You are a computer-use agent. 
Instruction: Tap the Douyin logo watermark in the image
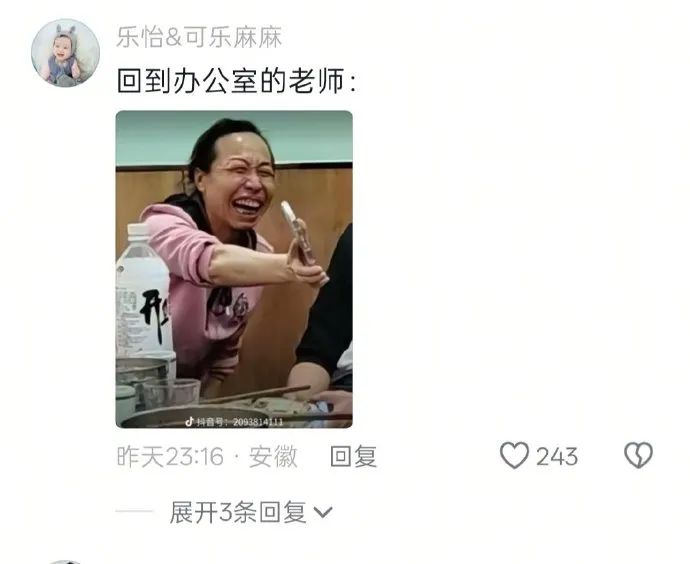189,421
